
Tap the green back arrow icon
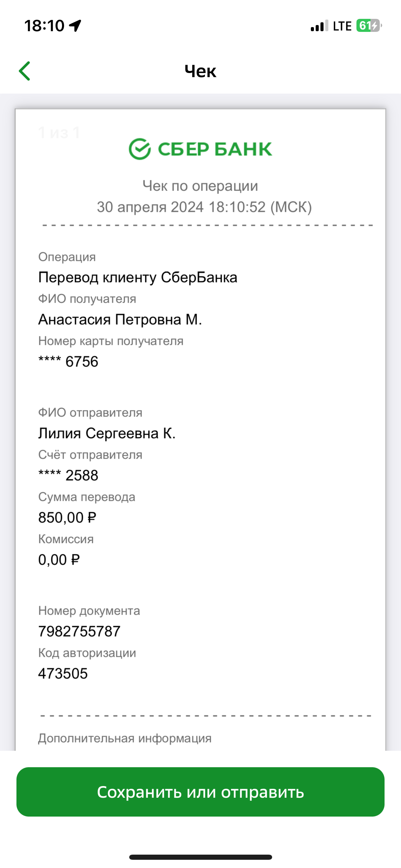pyautogui.click(x=25, y=71)
